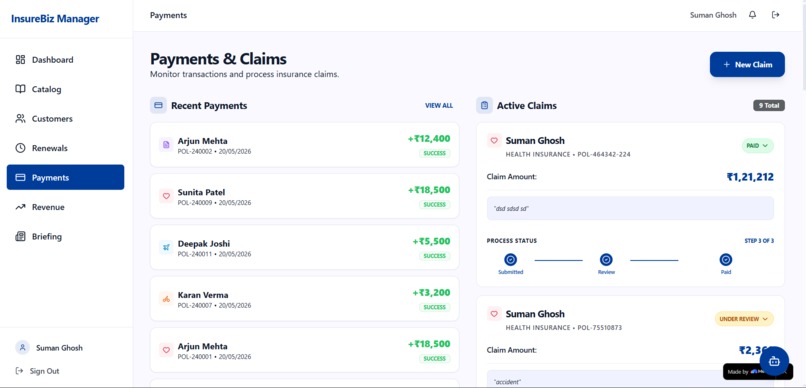Open the Catalog section

point(65,89)
